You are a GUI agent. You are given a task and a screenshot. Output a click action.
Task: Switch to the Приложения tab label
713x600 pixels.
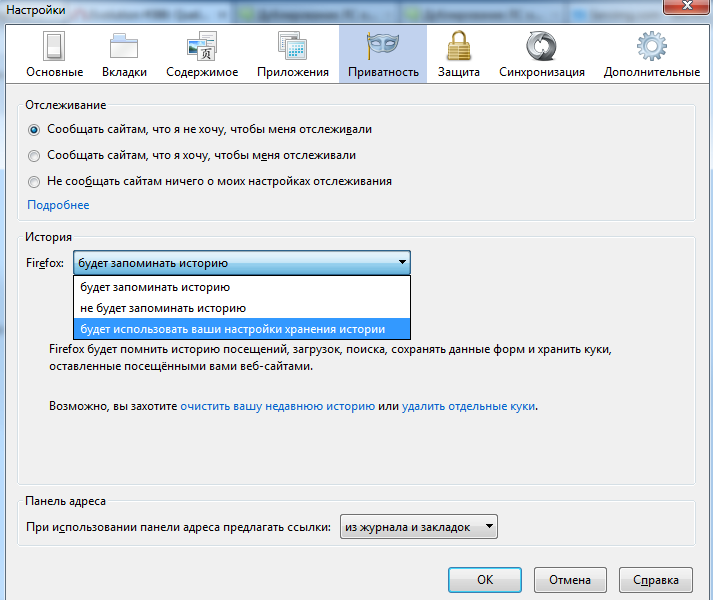coord(292,72)
